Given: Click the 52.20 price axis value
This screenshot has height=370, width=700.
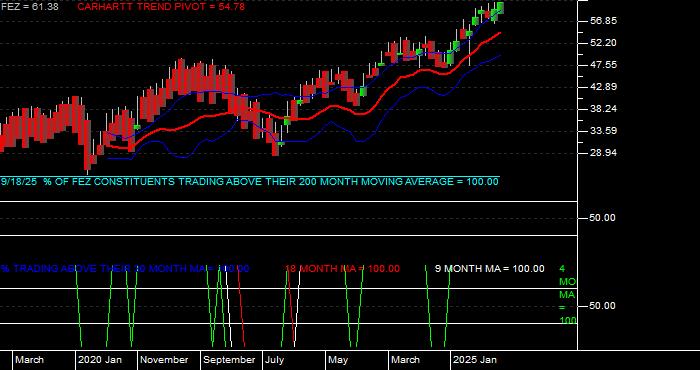Looking at the screenshot, I should [603, 43].
